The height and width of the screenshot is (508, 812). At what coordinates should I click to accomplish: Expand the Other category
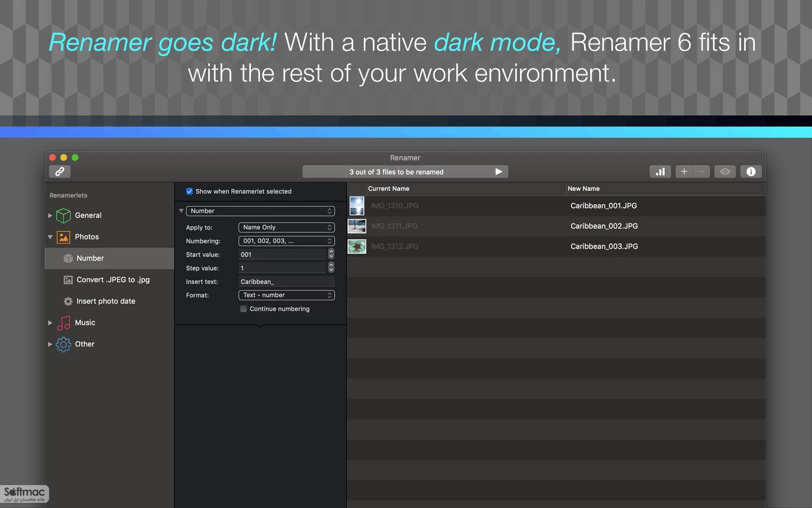[50, 344]
